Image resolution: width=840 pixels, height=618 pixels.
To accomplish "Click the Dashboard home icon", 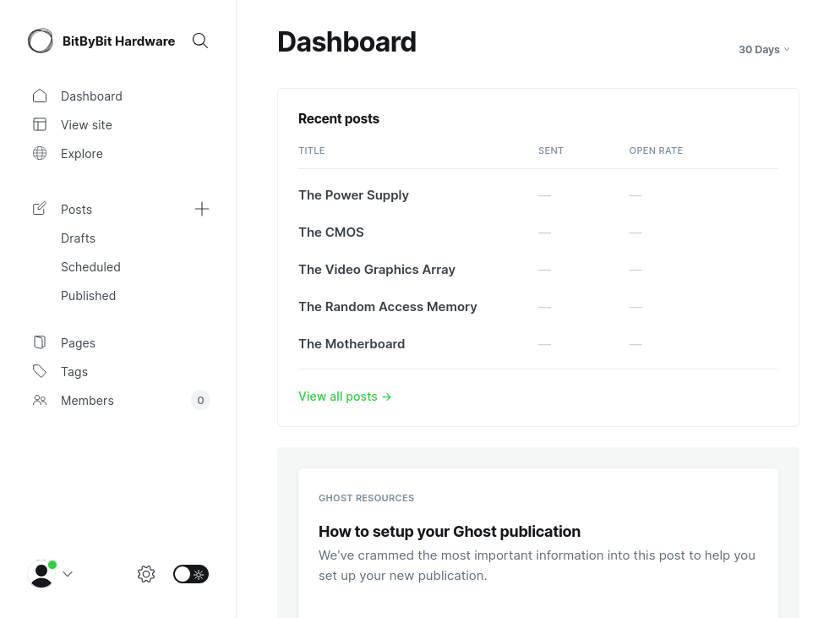I will tap(40, 96).
